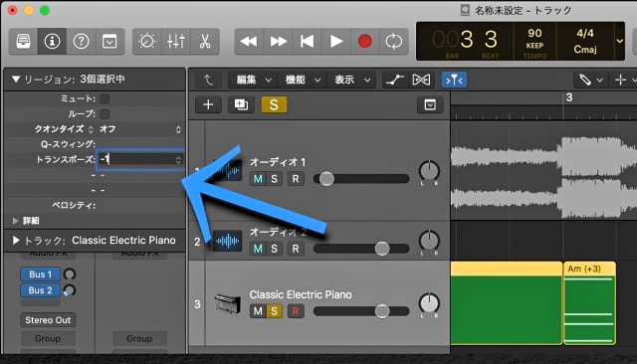
Task: Expand the 詳細 section
Action: point(16,221)
